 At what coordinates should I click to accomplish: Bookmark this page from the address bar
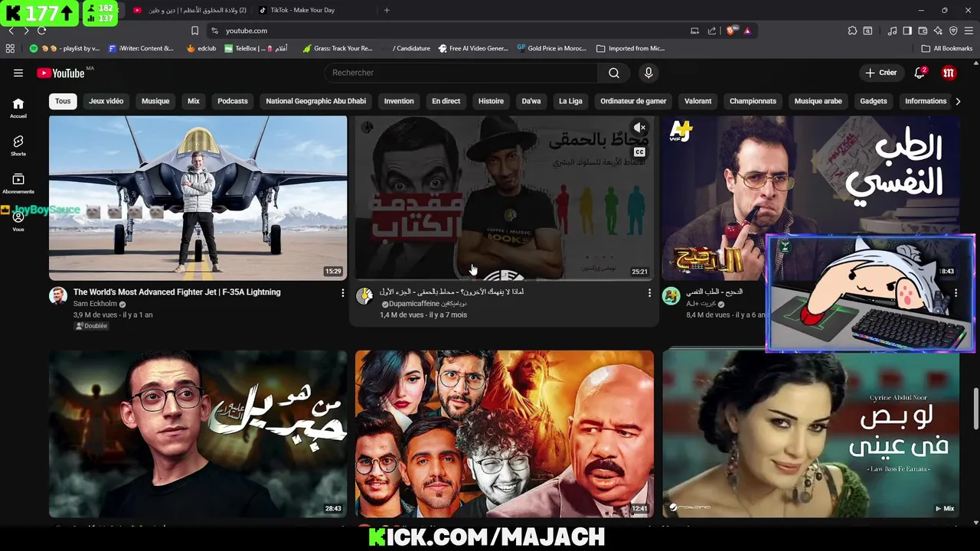[194, 31]
